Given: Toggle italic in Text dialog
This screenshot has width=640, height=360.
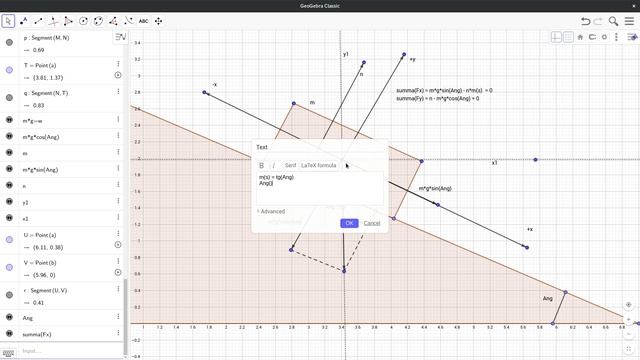Looking at the screenshot, I should coord(273,165).
